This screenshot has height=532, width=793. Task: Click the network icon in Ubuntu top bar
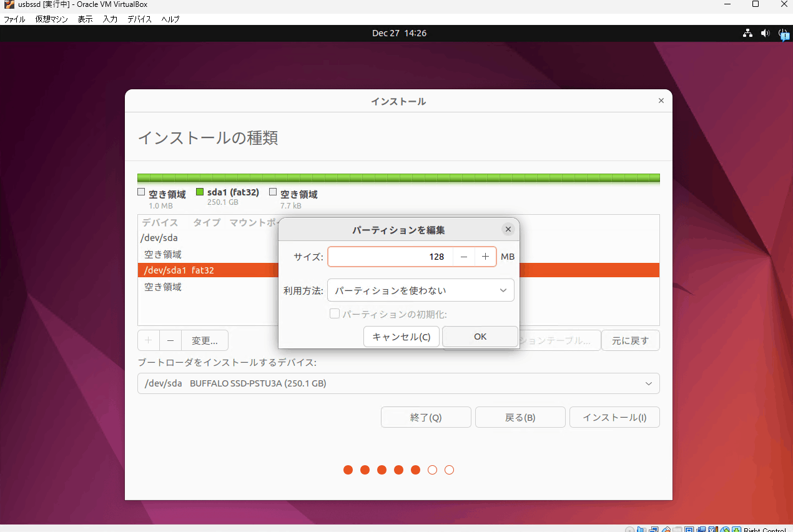point(747,33)
